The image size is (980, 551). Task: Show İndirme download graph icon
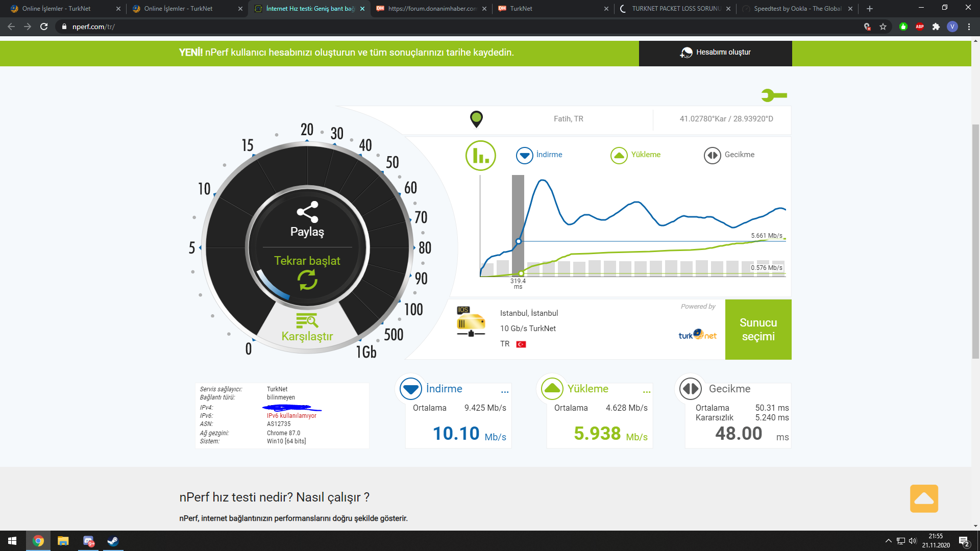524,155
